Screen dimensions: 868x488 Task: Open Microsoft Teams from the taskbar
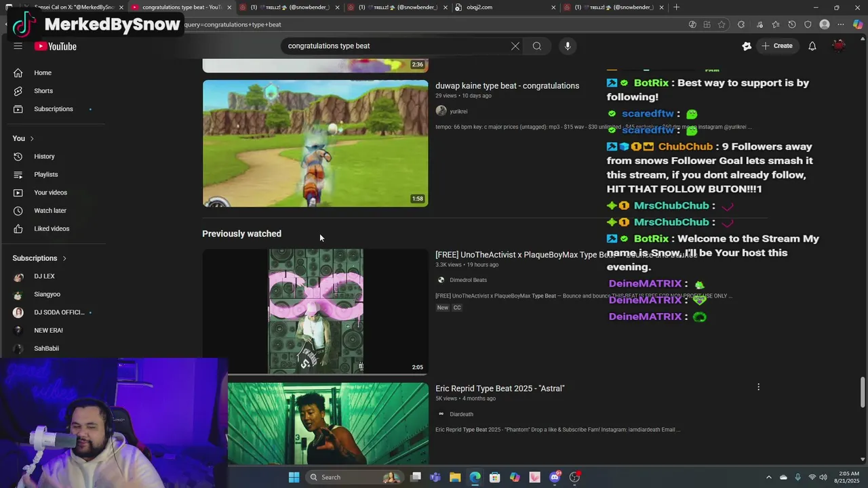coord(435,477)
